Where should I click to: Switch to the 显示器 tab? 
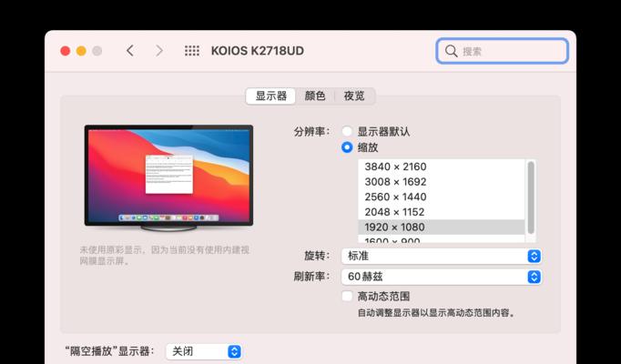click(x=271, y=96)
